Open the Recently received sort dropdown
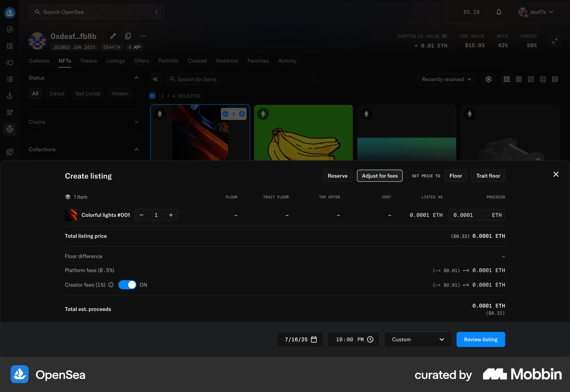Viewport: 570px width, 392px height. (446, 79)
